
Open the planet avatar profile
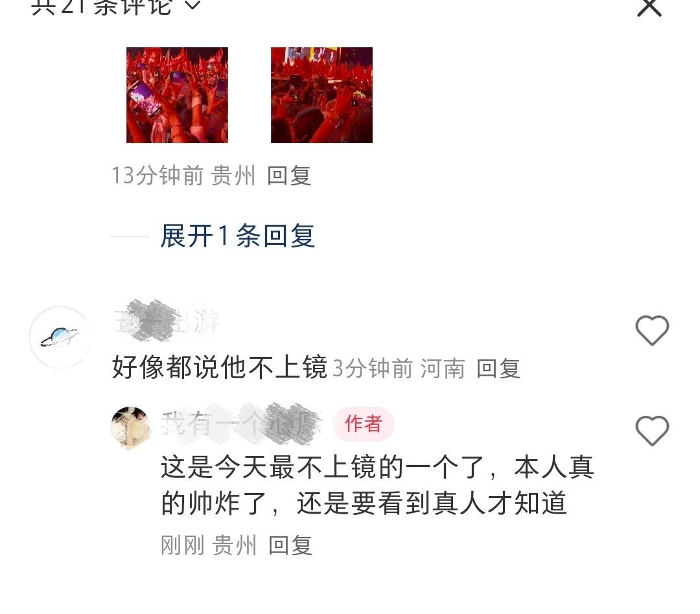60,337
